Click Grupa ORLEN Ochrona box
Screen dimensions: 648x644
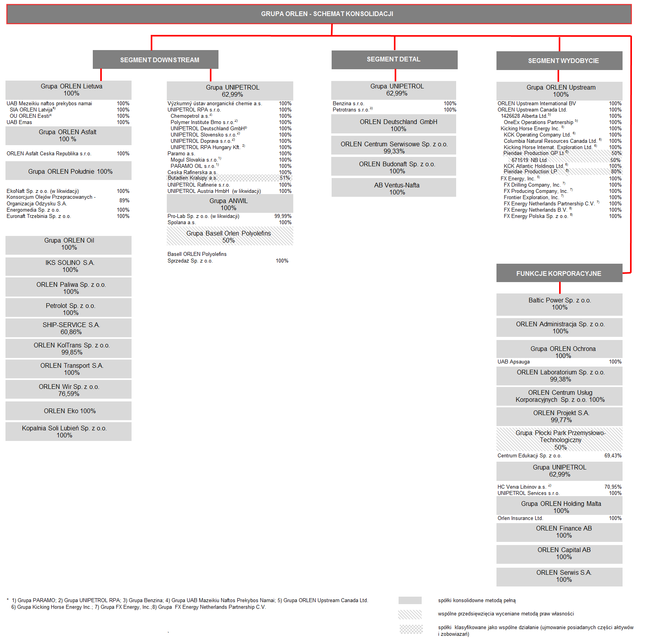click(559, 349)
